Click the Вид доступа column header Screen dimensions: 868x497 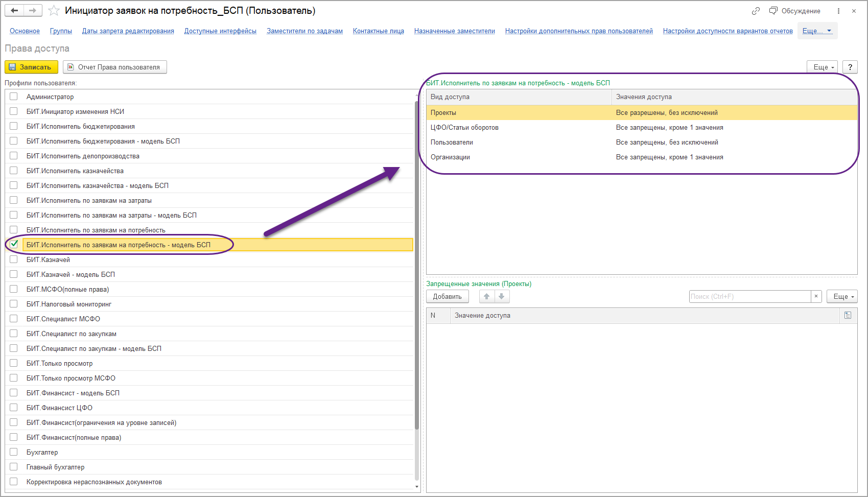click(519, 97)
